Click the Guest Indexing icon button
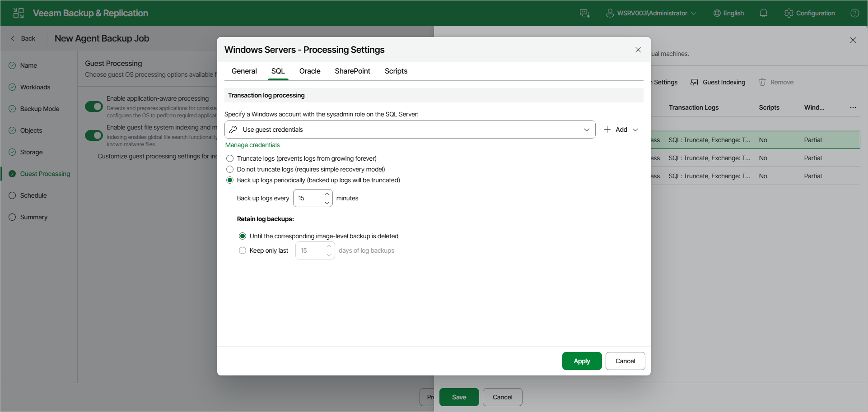This screenshot has width=868, height=412. point(694,82)
